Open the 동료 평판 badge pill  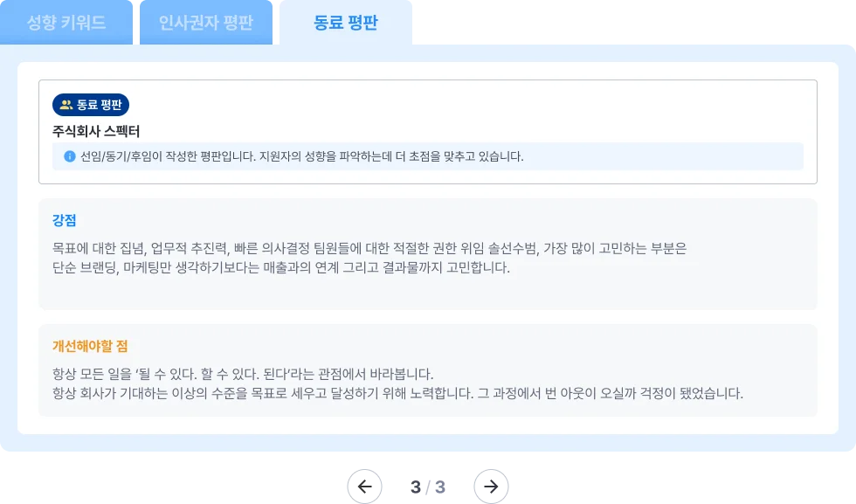coord(92,105)
